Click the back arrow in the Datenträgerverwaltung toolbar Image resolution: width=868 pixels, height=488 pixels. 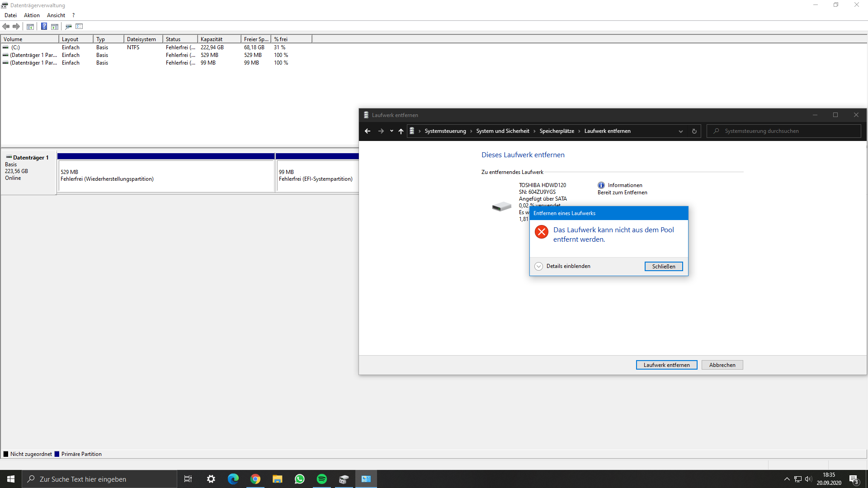(x=6, y=26)
